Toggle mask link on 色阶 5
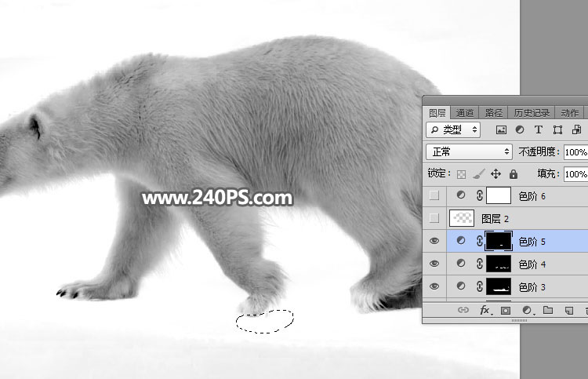Viewport: 588px width, 379px height. 480,241
